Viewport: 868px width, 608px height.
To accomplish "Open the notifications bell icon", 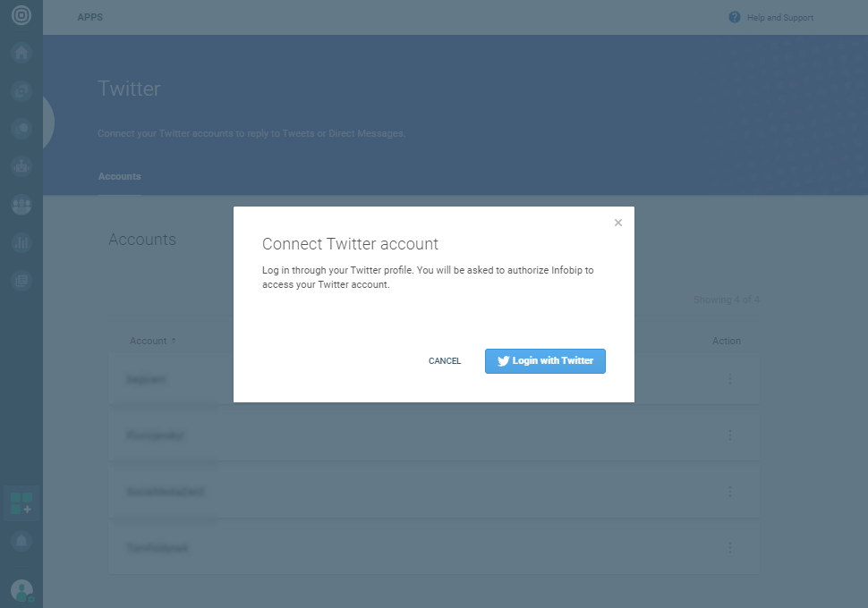I will 21,540.
